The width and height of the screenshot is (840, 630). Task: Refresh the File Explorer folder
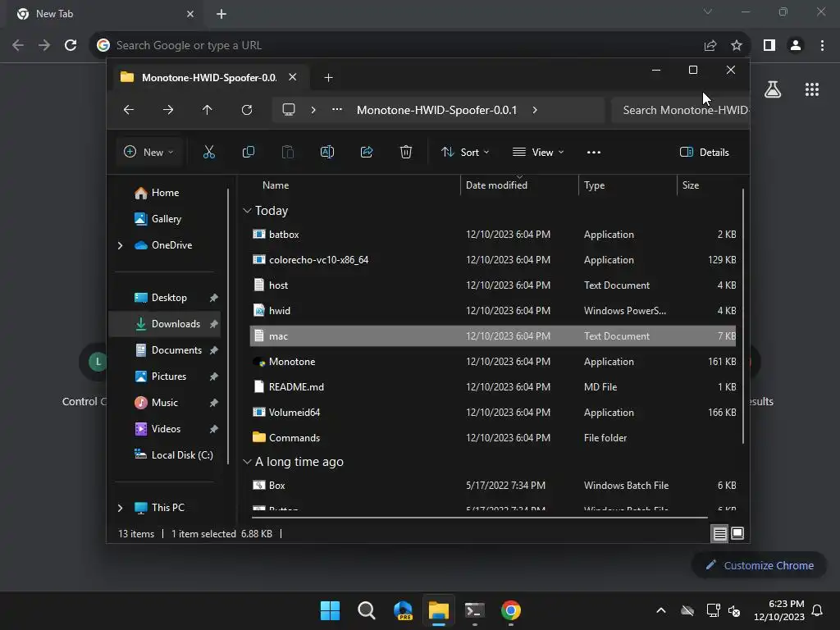246,110
